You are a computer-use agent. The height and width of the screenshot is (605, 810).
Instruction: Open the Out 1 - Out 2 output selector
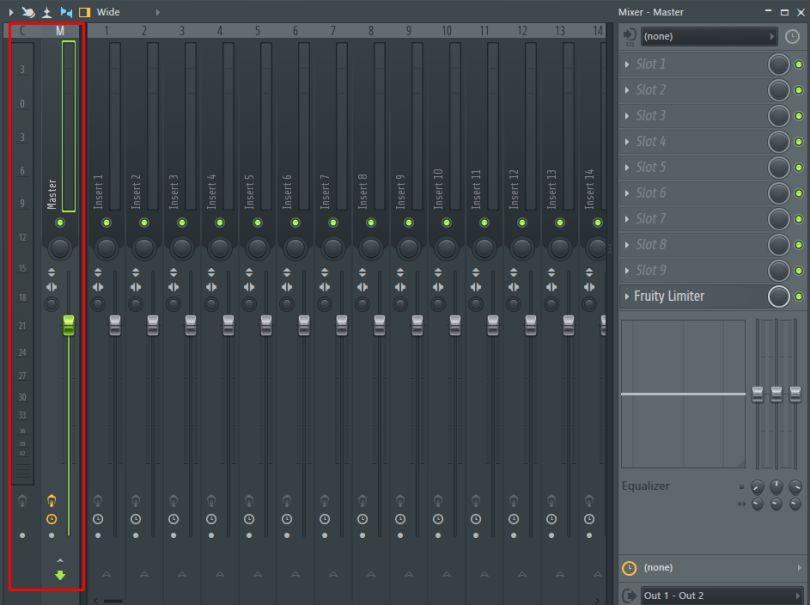coord(721,596)
